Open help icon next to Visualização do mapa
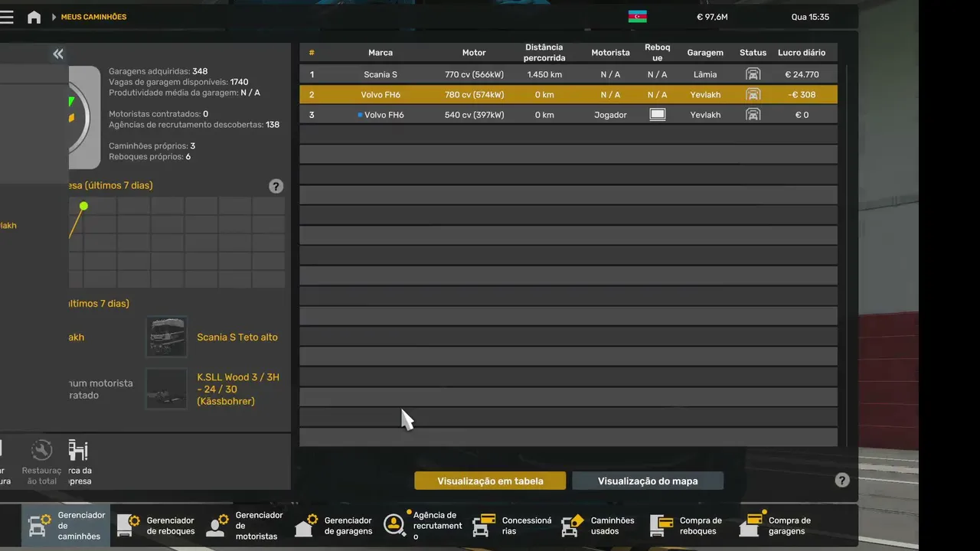 [x=842, y=481]
